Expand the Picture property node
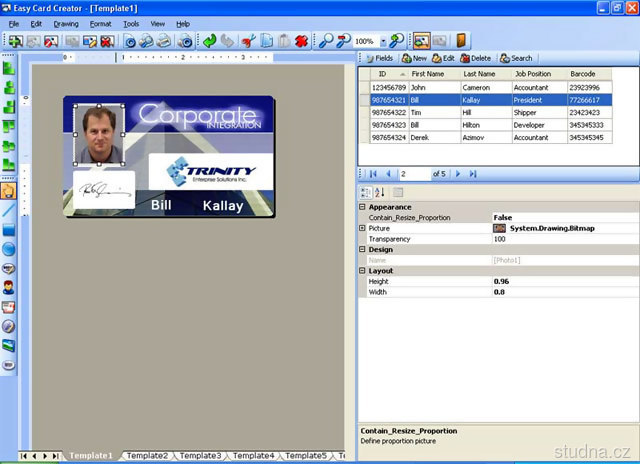Screen dimensions: 640x464 (362, 228)
